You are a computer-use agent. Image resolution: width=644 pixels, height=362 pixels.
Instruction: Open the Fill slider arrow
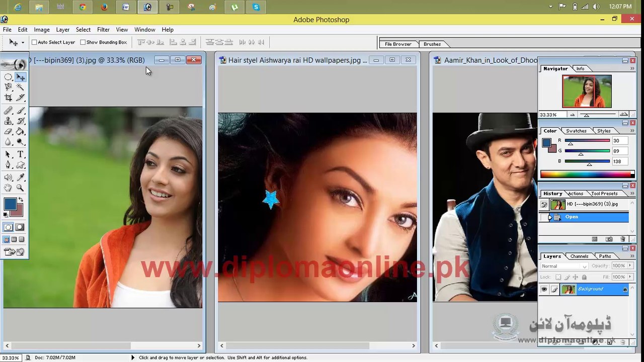tap(630, 277)
